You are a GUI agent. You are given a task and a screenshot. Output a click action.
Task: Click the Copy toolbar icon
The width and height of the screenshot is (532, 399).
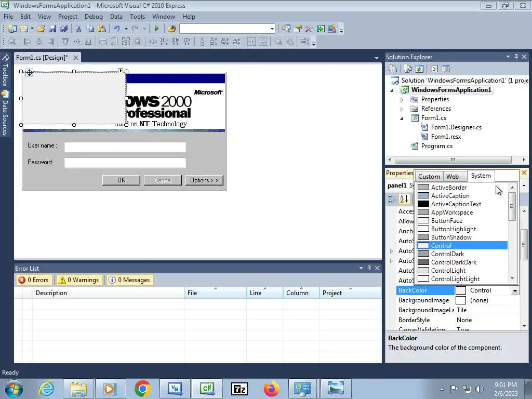pos(90,29)
